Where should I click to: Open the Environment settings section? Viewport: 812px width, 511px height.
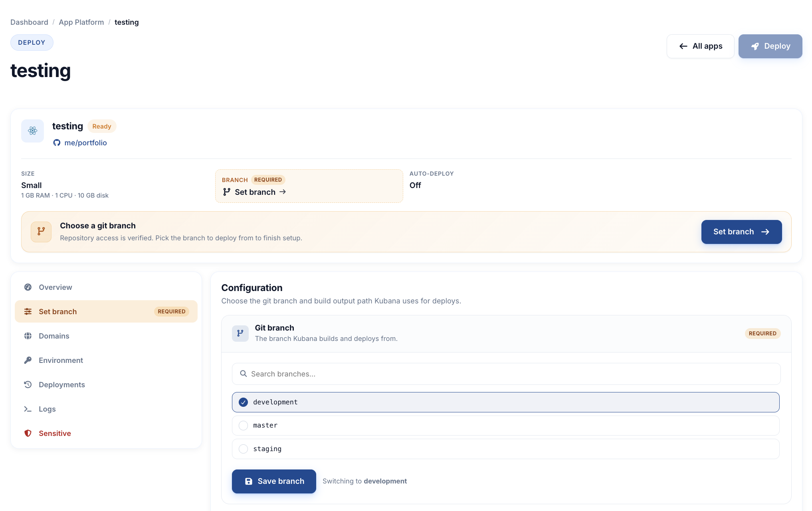[106, 360]
